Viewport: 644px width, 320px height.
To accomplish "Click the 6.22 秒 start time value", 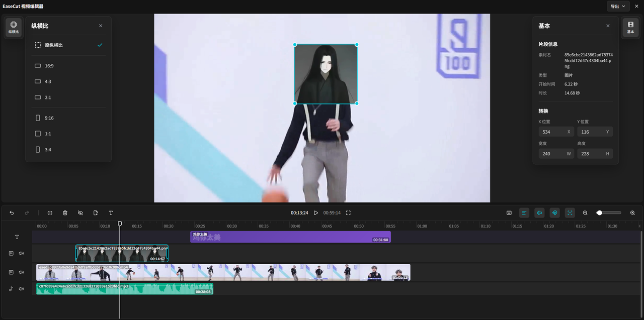I will tap(571, 84).
